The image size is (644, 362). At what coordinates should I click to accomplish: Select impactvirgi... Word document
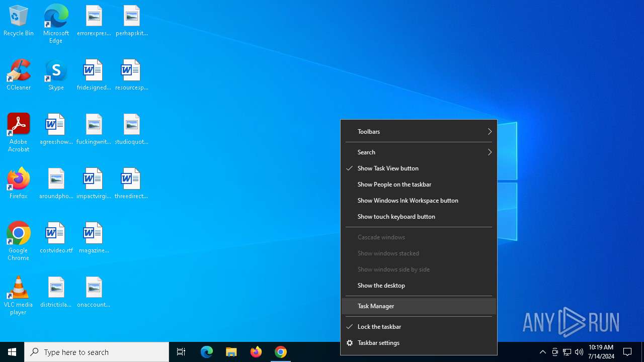tap(94, 184)
